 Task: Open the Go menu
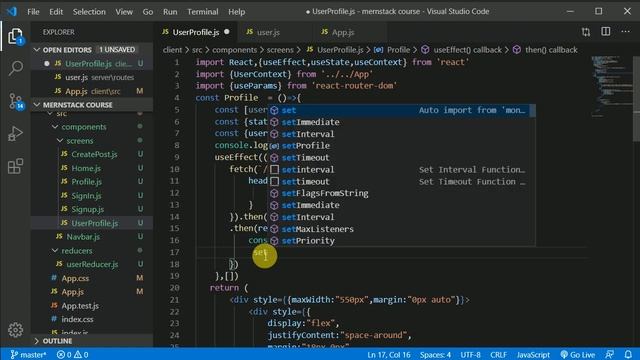point(148,11)
